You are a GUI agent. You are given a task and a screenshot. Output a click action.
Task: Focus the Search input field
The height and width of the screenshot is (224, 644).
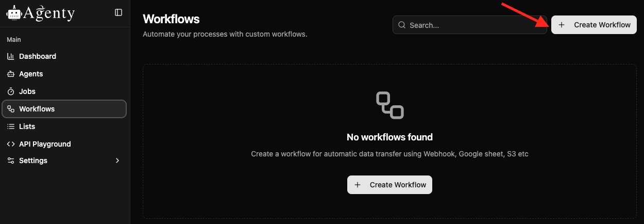click(x=474, y=25)
